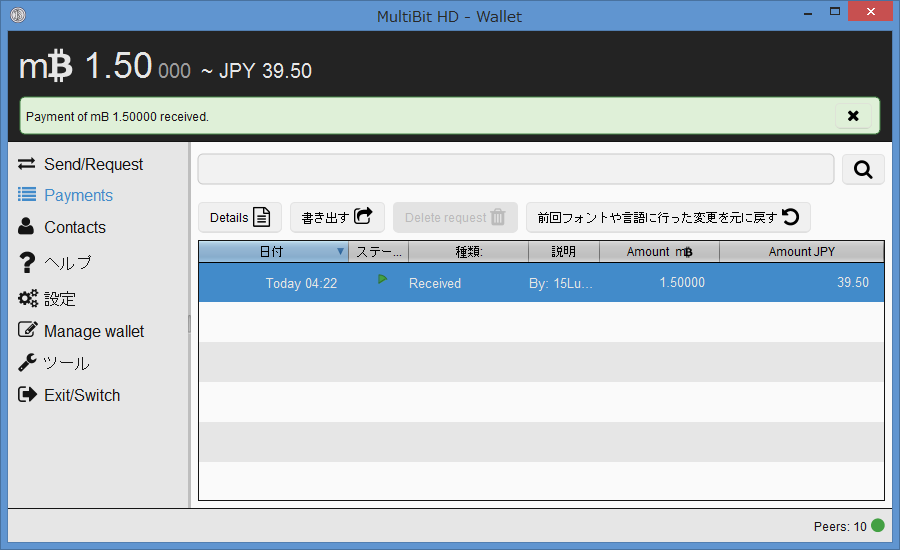Click the 'Peers: 10' status text
Viewport: 900px width, 550px height.
[x=840, y=526]
